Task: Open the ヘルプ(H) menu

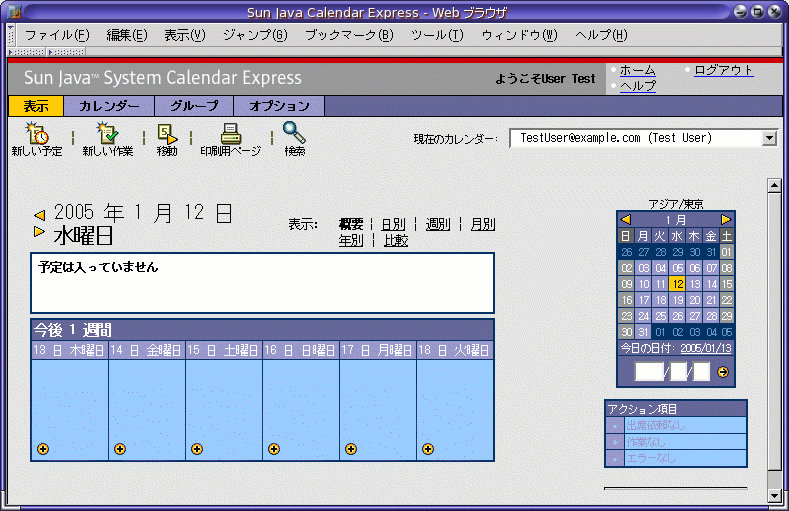Action: (x=601, y=35)
